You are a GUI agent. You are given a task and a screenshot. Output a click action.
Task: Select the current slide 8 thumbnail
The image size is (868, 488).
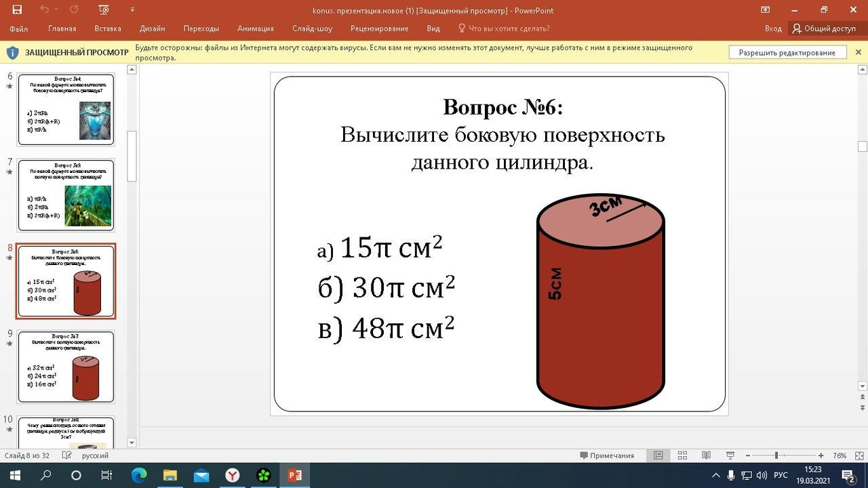tap(66, 281)
